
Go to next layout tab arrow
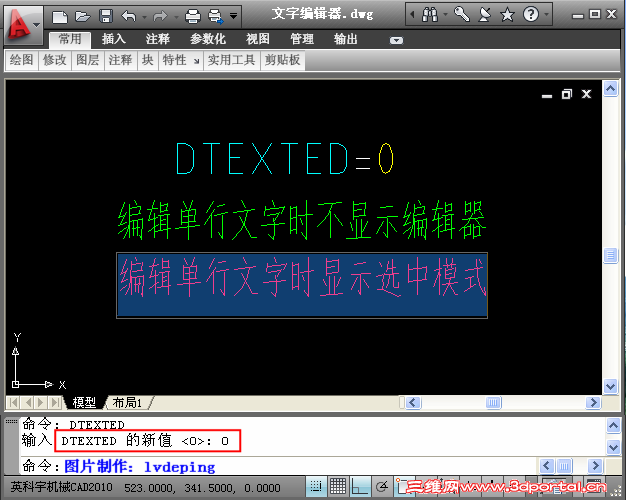[40, 403]
